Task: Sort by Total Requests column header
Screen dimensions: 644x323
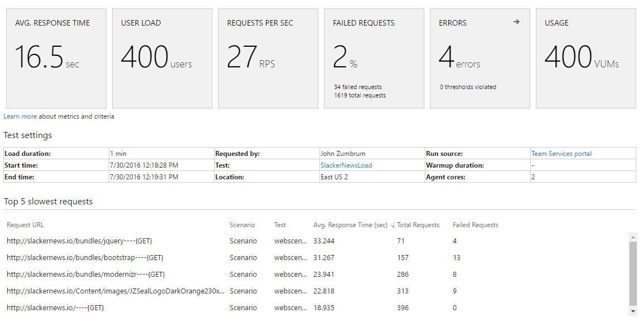Action: (418, 225)
